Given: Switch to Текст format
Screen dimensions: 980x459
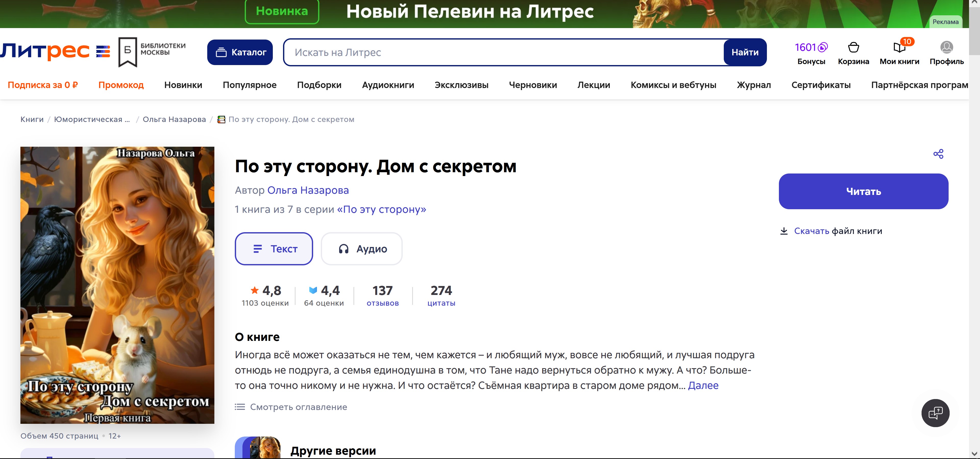Looking at the screenshot, I should [x=274, y=249].
